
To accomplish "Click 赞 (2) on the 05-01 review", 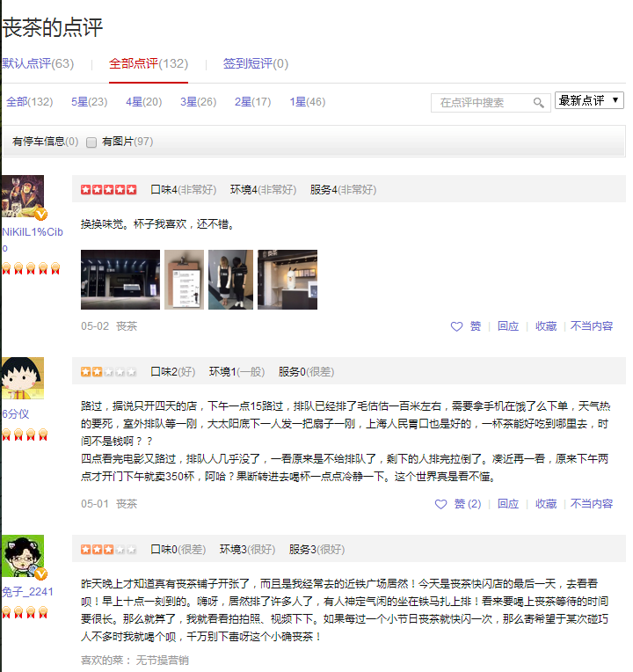I will click(x=468, y=504).
